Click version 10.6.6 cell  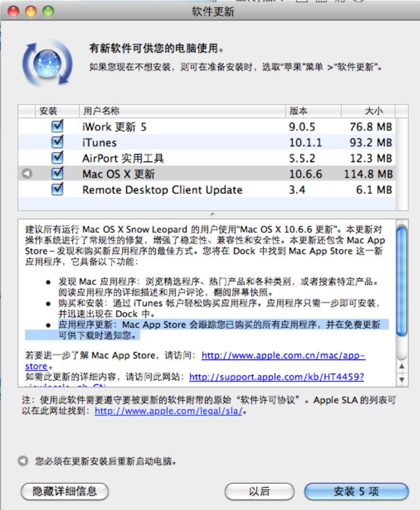[x=305, y=174]
